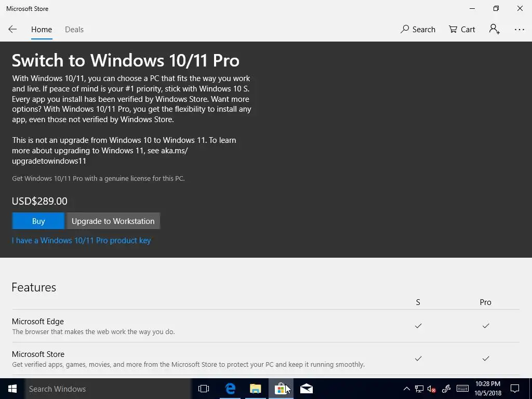Open the Action Center notification icon
The height and width of the screenshot is (399, 532).
coord(515,389)
